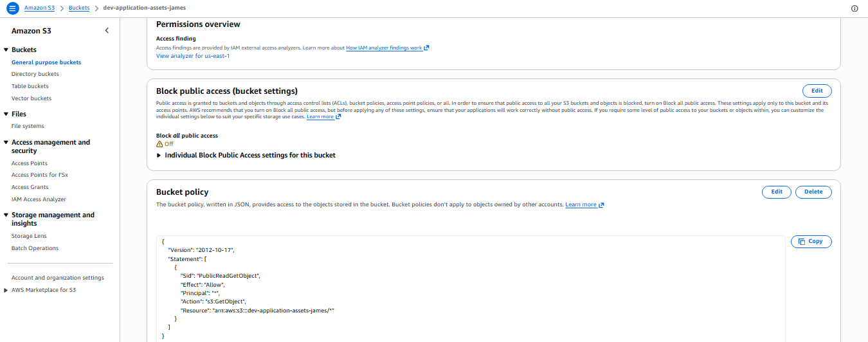Image resolution: width=868 pixels, height=342 pixels.
Task: Open Access Points page
Action: click(30, 163)
